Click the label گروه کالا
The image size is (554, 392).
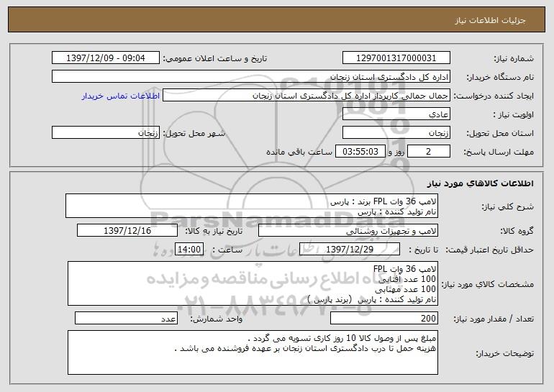coord(517,232)
